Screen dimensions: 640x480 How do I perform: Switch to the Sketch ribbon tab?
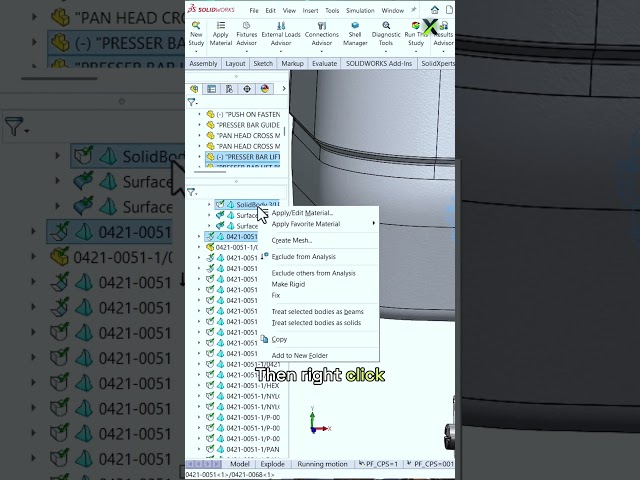263,63
